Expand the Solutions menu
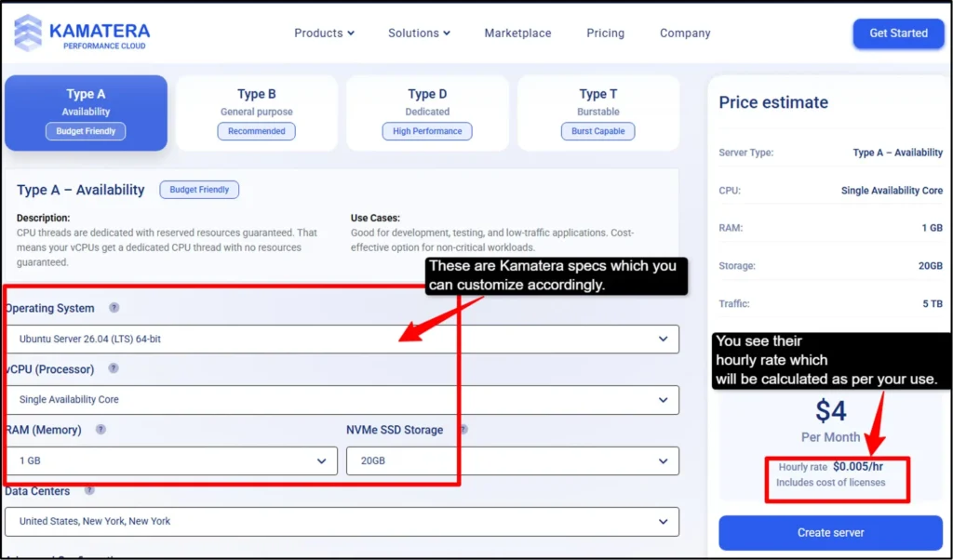 pos(419,33)
